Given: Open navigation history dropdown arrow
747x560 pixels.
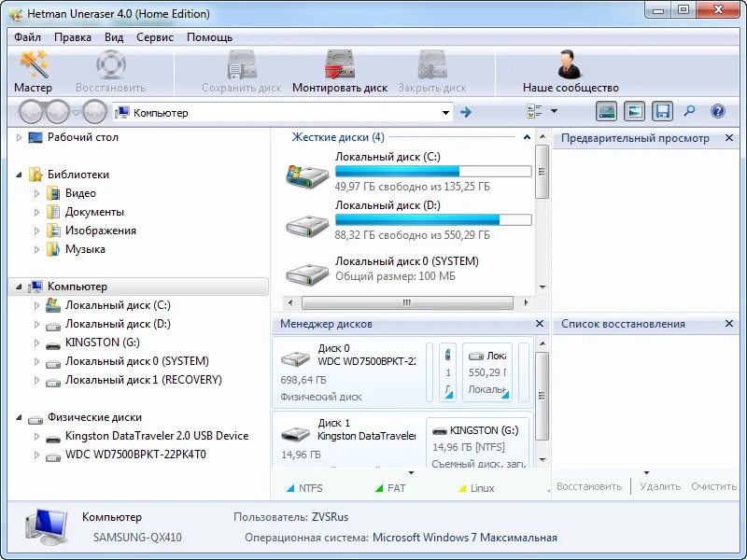Looking at the screenshot, I should click(76, 113).
